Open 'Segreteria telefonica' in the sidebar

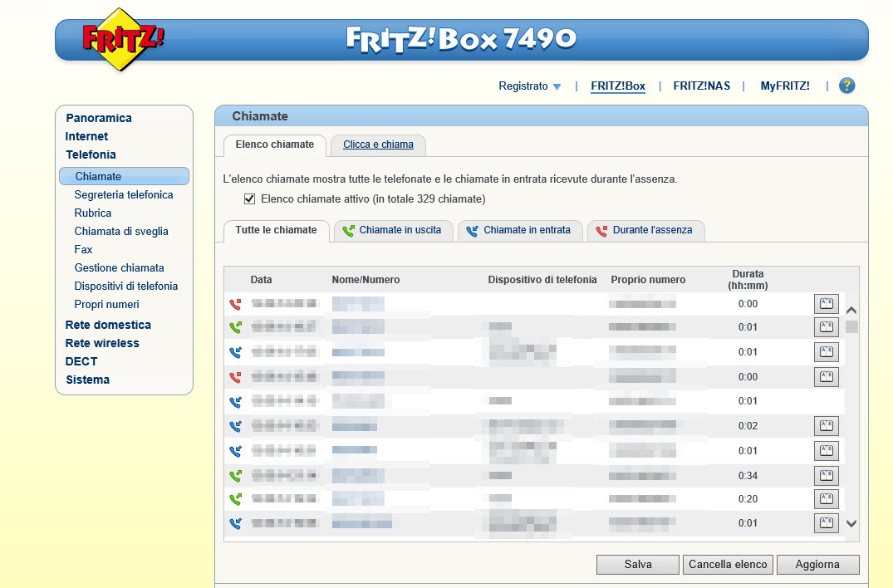124,194
